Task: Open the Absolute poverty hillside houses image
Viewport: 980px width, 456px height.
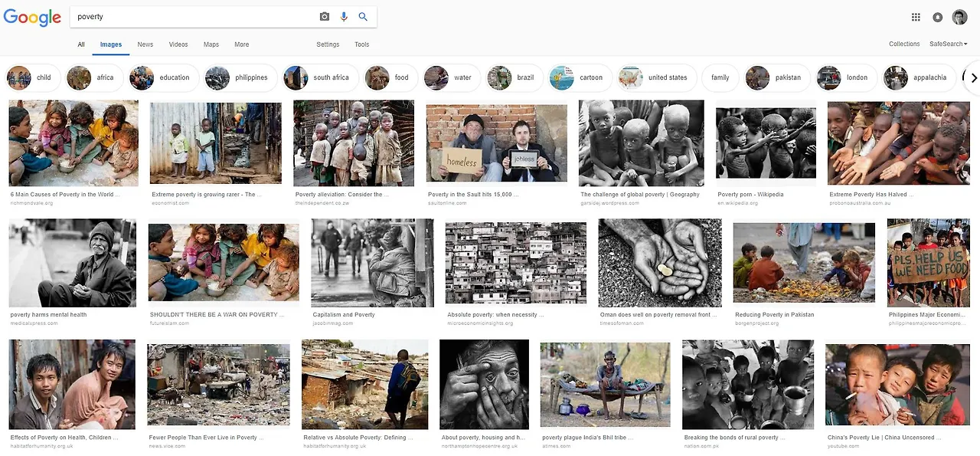Action: (x=516, y=263)
